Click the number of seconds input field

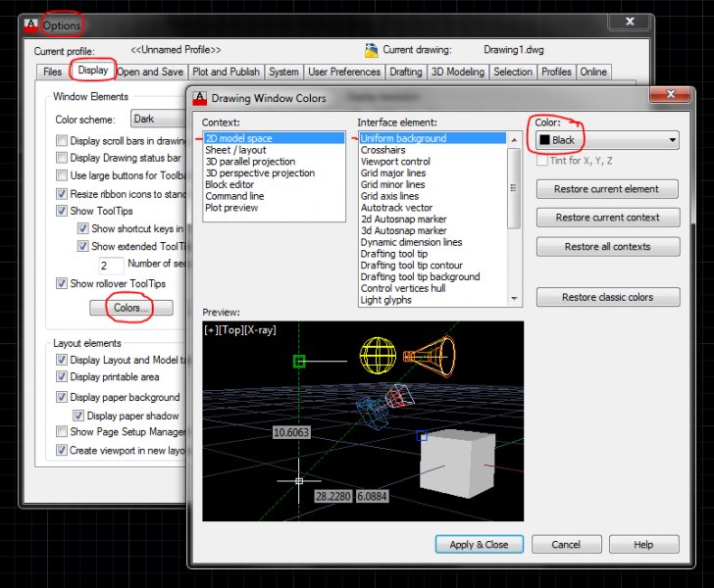coord(110,265)
